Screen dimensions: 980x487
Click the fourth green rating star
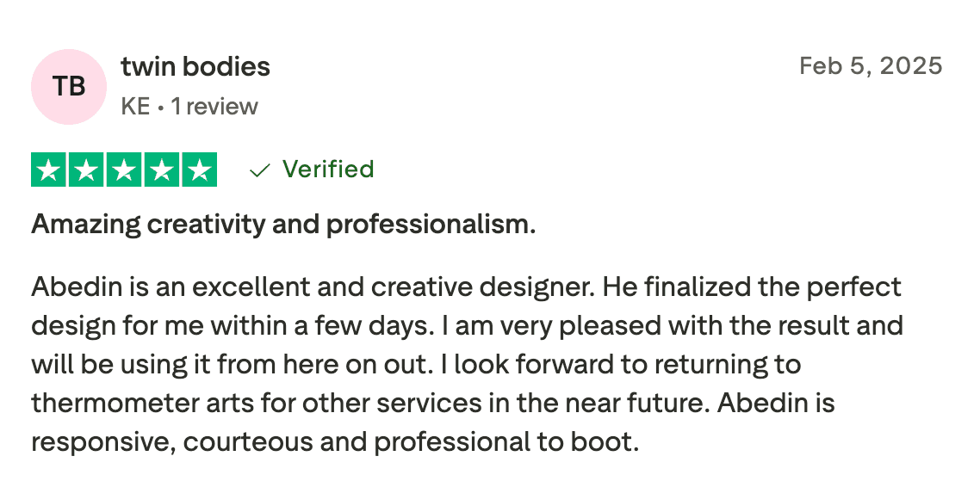162,170
